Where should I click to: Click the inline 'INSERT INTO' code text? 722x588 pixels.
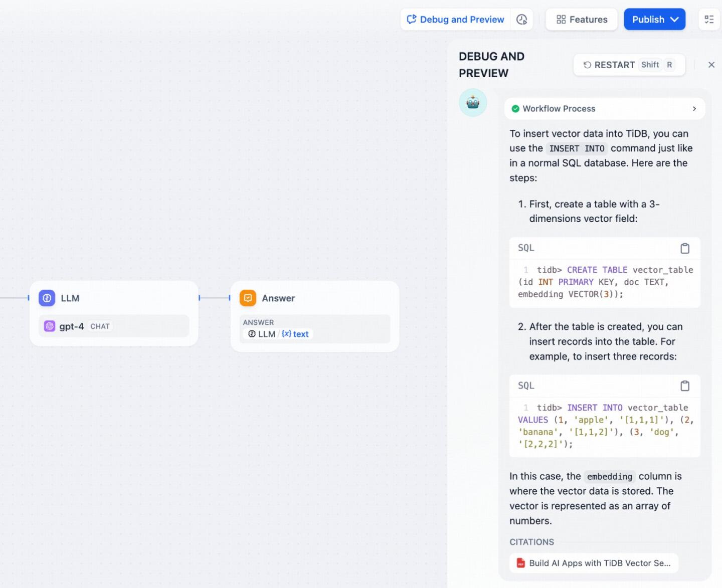click(x=577, y=148)
